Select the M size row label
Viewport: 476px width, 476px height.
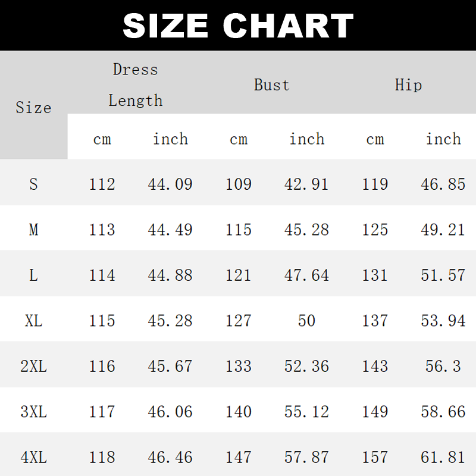33,230
